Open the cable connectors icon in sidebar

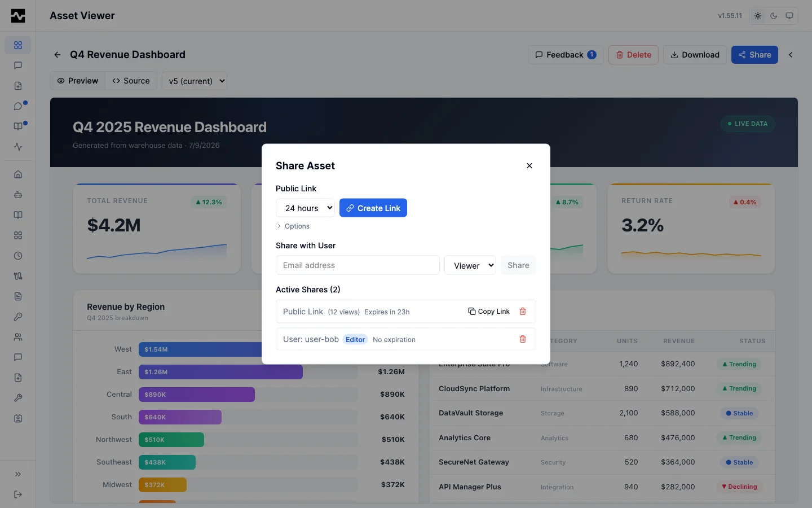(x=18, y=276)
